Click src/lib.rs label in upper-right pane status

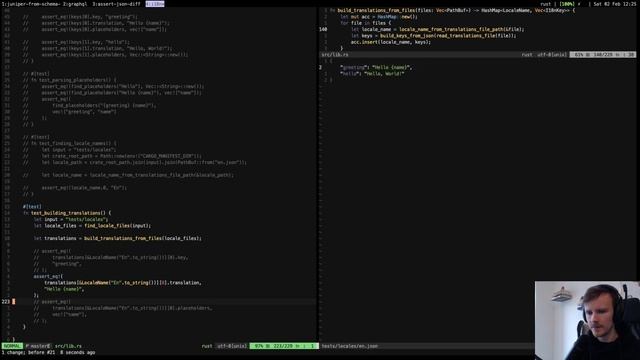coord(335,54)
